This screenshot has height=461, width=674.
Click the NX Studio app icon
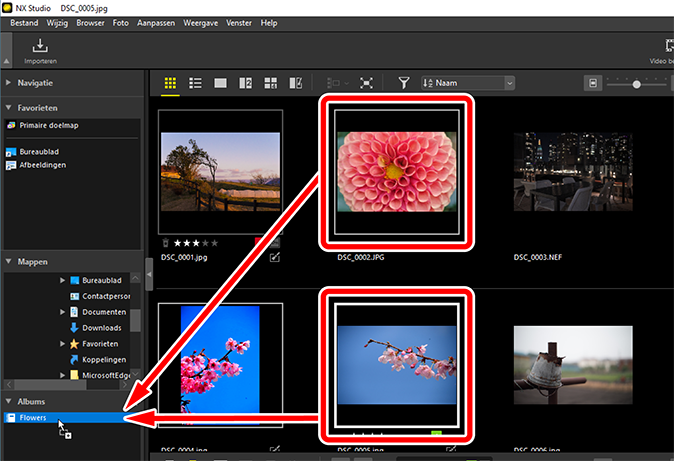(x=7, y=7)
